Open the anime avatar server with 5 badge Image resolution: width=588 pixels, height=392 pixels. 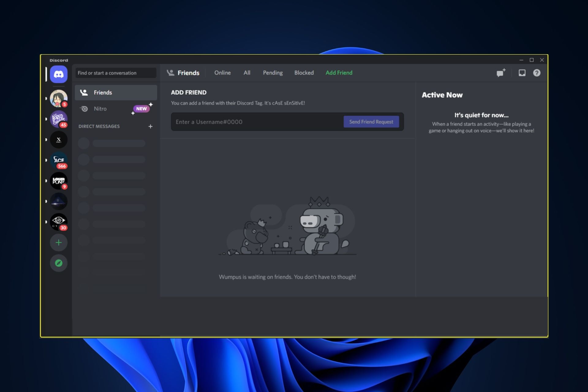coord(58,98)
